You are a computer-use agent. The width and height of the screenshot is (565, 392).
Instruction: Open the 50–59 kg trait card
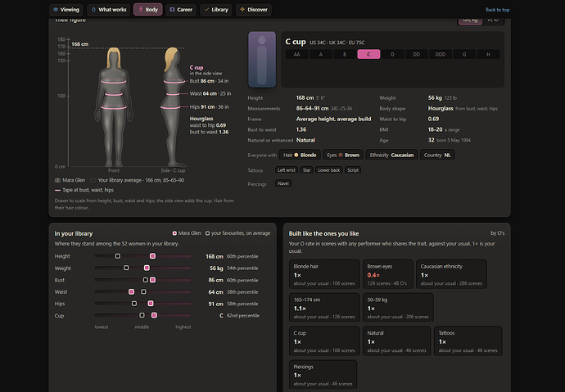coord(398,308)
